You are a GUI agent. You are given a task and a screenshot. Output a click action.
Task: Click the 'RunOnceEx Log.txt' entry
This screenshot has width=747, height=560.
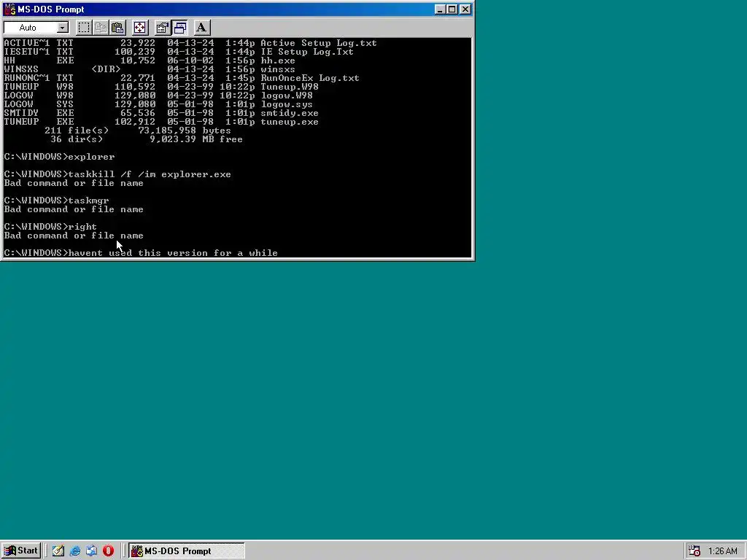click(182, 77)
